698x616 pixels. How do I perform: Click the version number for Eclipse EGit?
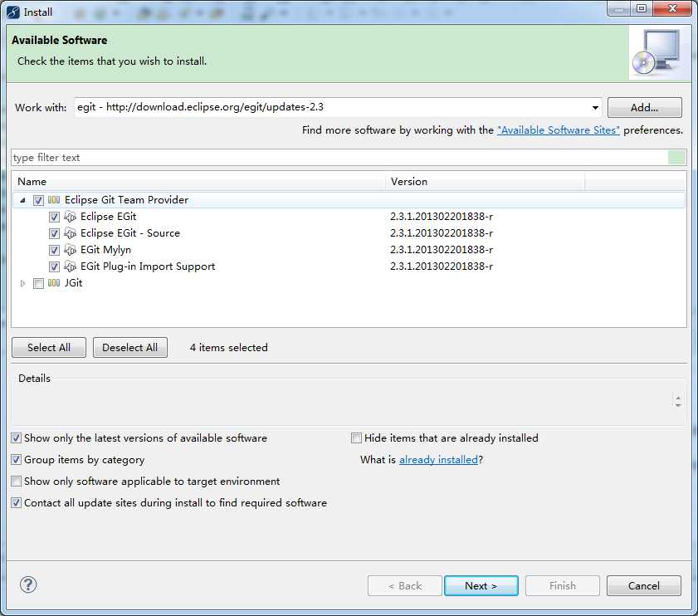tap(442, 217)
